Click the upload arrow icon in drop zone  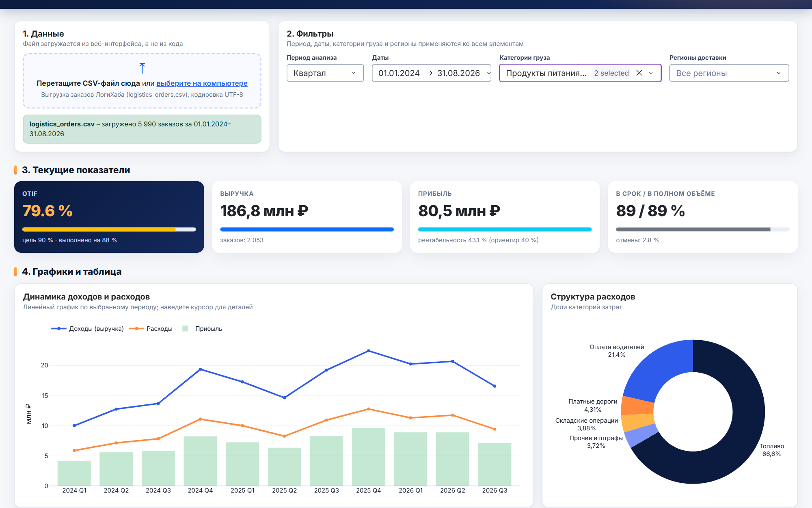142,68
